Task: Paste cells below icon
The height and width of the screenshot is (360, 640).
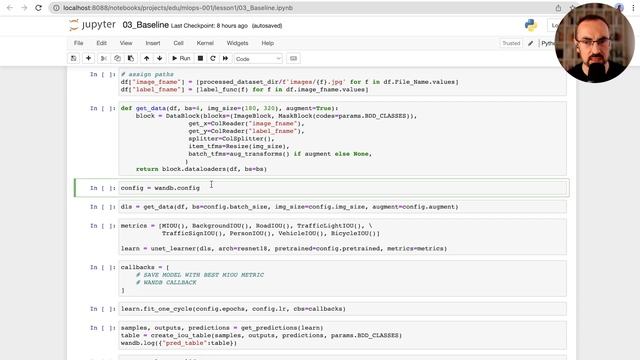Action: point(131,59)
